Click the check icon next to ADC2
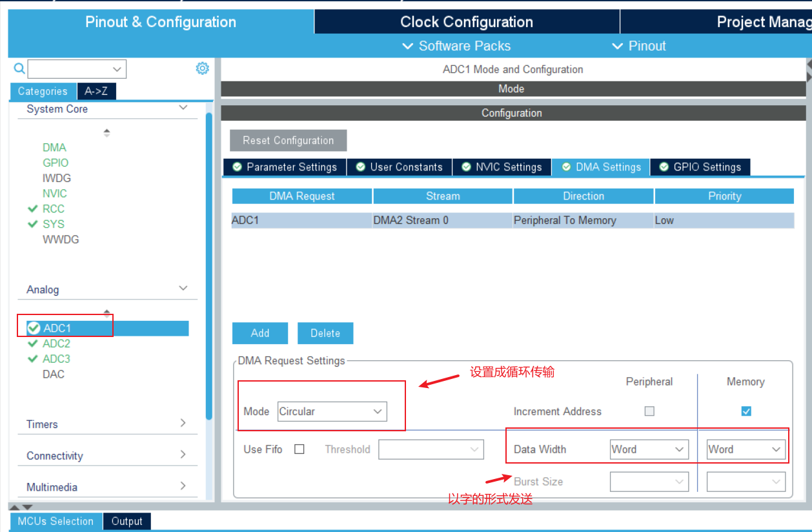The image size is (812, 532). pyautogui.click(x=32, y=343)
